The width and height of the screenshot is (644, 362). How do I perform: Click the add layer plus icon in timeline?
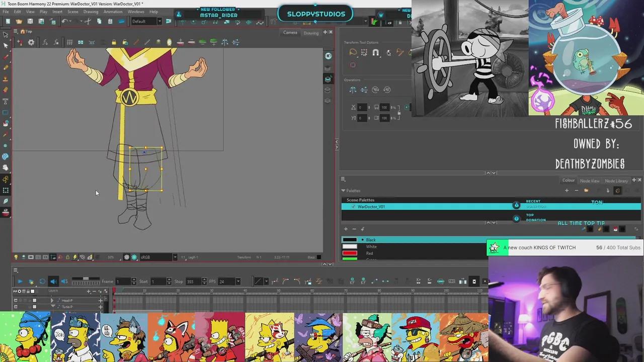tap(89, 291)
